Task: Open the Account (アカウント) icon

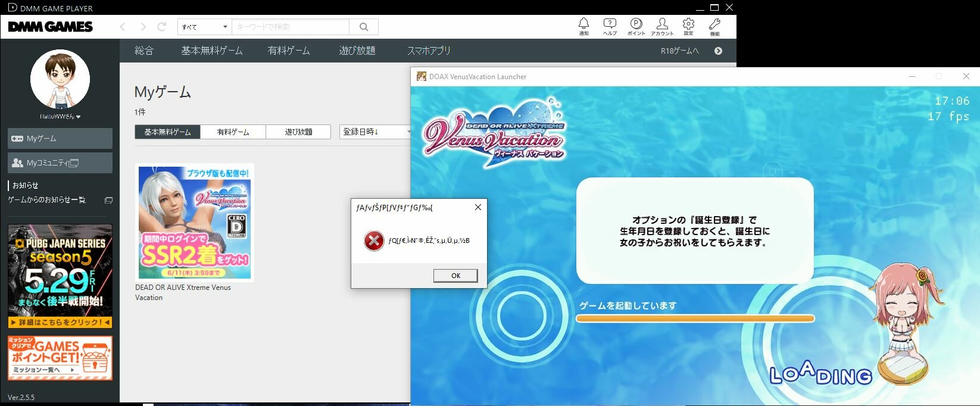Action: [x=662, y=26]
